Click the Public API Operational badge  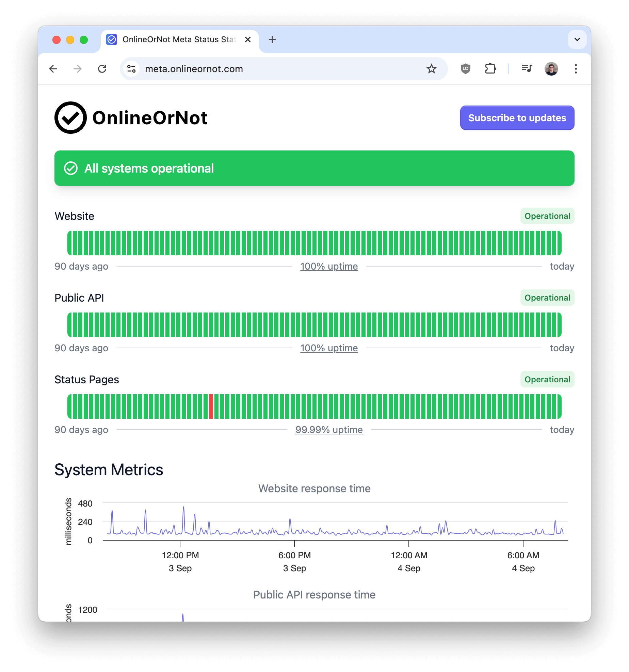pos(547,298)
